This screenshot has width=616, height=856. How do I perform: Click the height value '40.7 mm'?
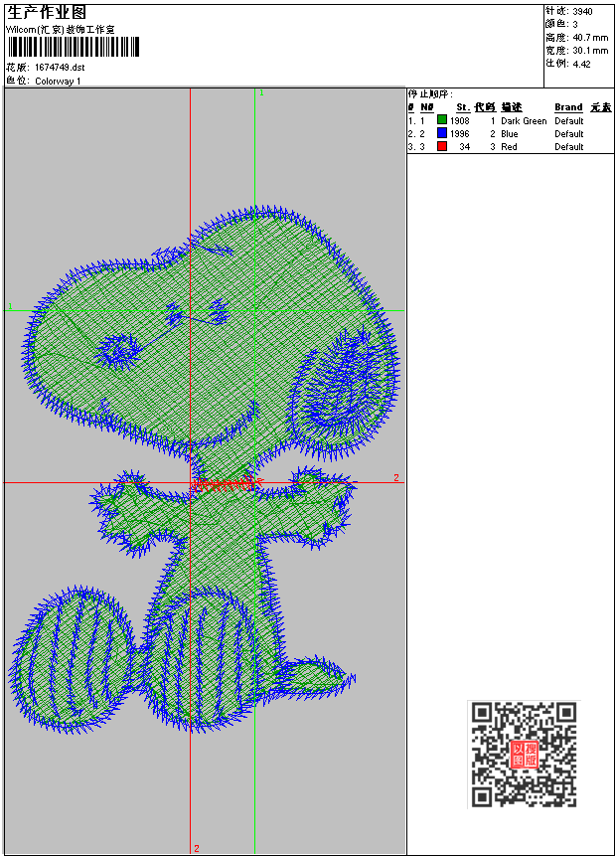click(x=590, y=37)
